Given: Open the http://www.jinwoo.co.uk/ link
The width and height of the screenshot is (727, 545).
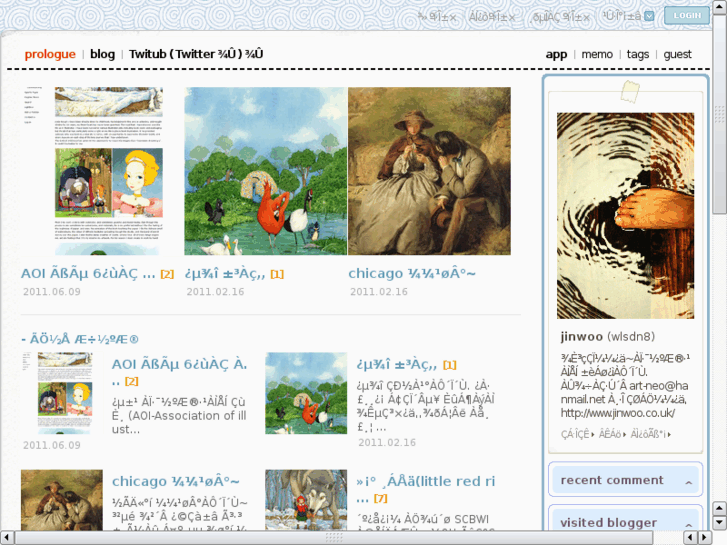Looking at the screenshot, I should pos(618,413).
